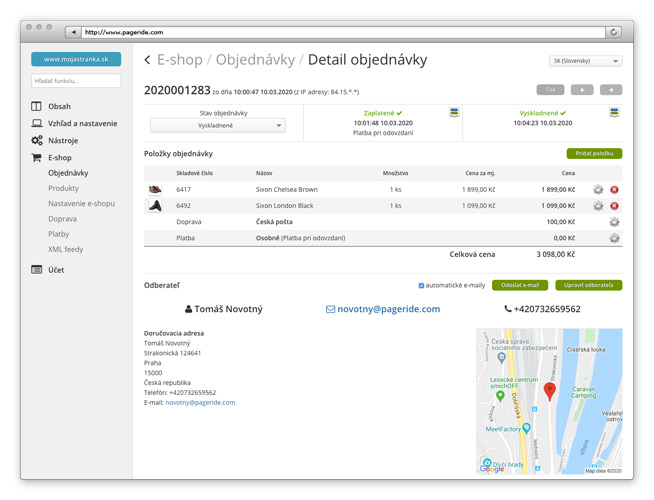Open Produkty in the sidebar
Viewport: 654px width, 500px height.
pos(64,188)
